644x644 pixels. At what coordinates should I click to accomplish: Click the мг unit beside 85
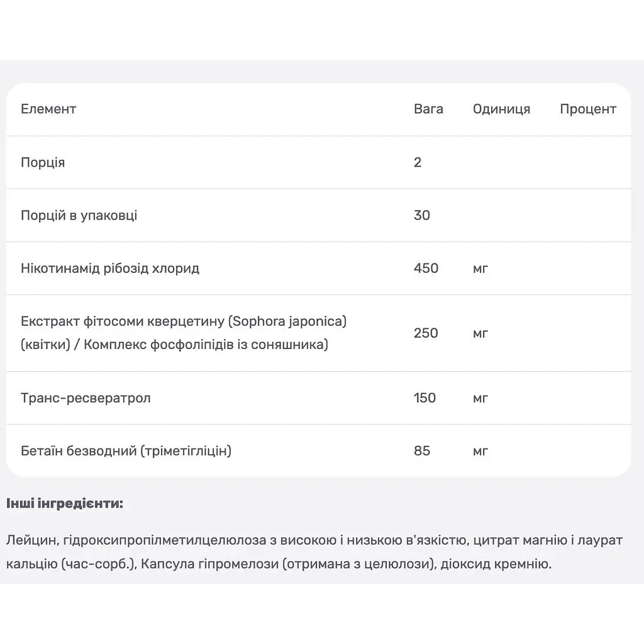click(x=480, y=452)
